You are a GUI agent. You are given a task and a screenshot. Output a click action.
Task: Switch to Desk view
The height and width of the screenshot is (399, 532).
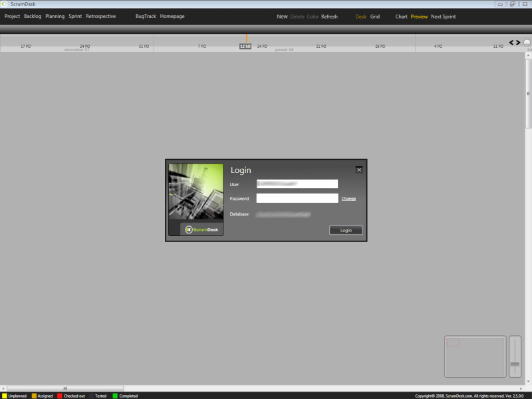(360, 17)
